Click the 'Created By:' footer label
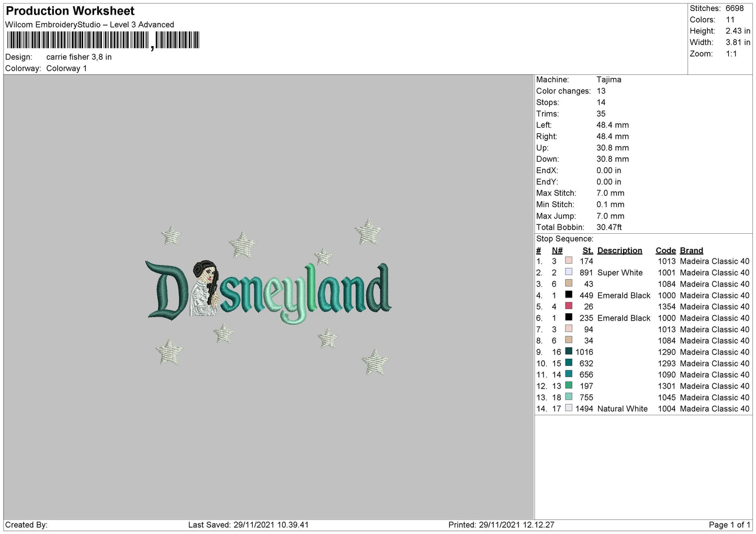 (26, 525)
